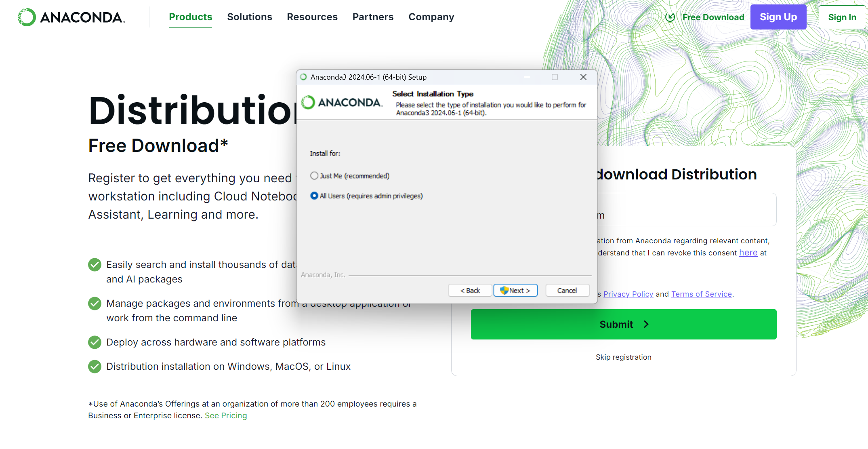Close the Anaconda3 Setup window

coord(583,77)
